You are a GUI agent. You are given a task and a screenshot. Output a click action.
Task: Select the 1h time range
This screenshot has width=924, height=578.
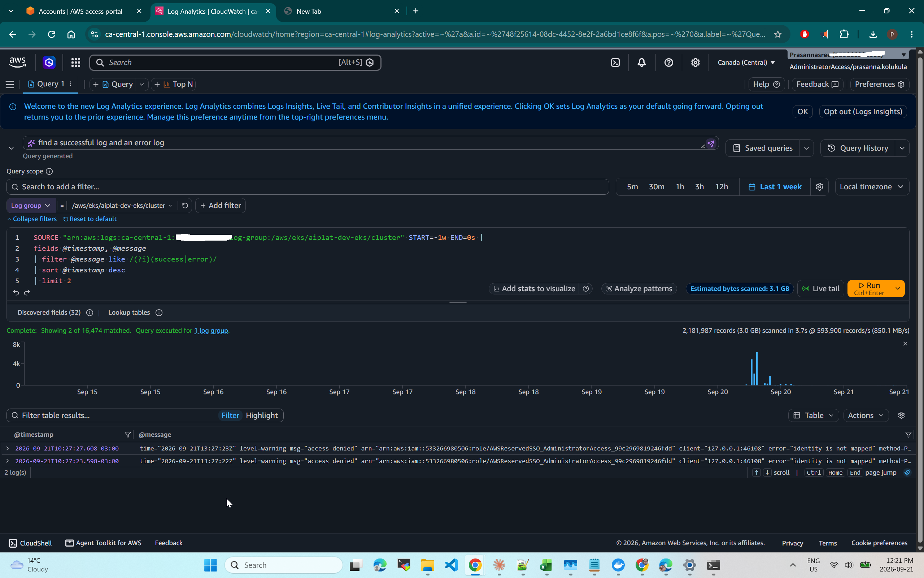pos(680,186)
